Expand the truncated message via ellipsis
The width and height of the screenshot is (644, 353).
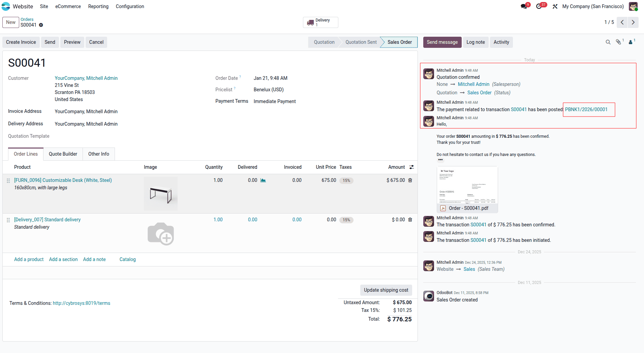[x=440, y=160]
